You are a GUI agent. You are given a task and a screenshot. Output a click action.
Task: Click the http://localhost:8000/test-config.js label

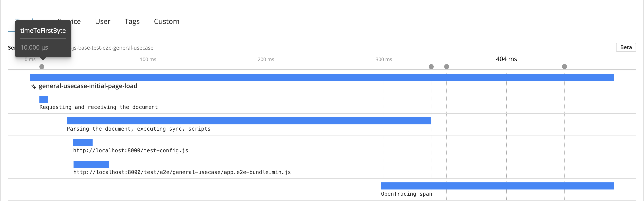[x=130, y=150]
